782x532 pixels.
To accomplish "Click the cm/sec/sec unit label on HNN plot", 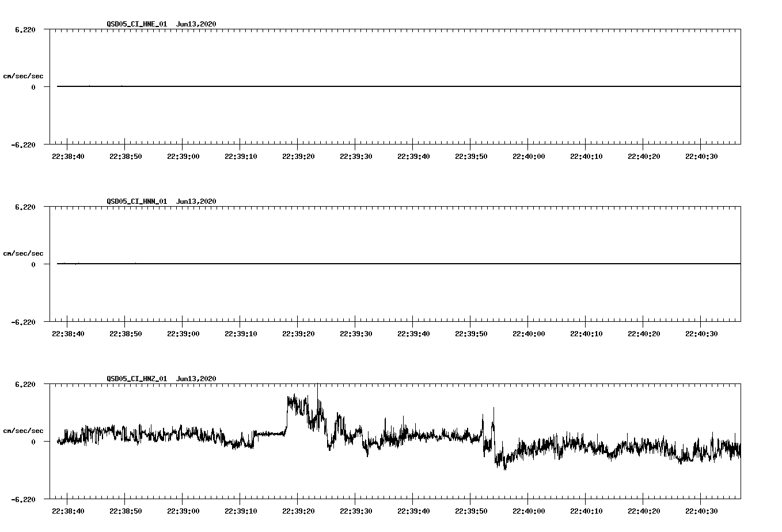I will pos(24,253).
